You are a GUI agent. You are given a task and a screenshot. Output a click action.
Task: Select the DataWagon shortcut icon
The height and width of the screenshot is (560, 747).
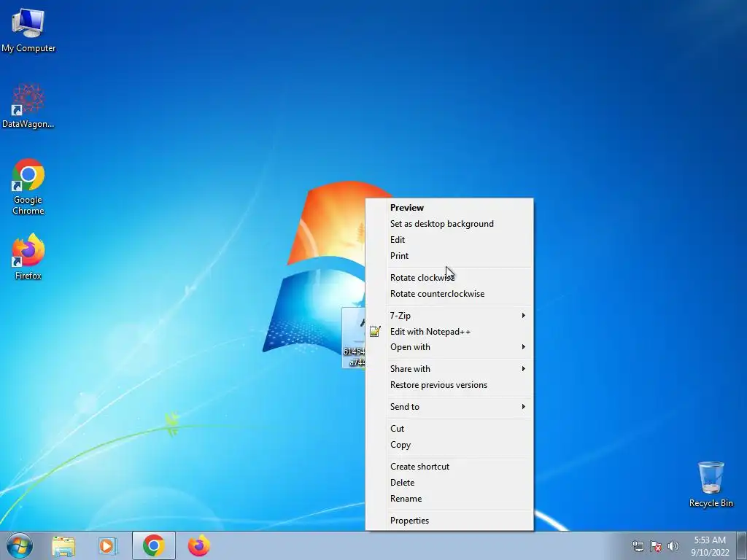tap(28, 106)
